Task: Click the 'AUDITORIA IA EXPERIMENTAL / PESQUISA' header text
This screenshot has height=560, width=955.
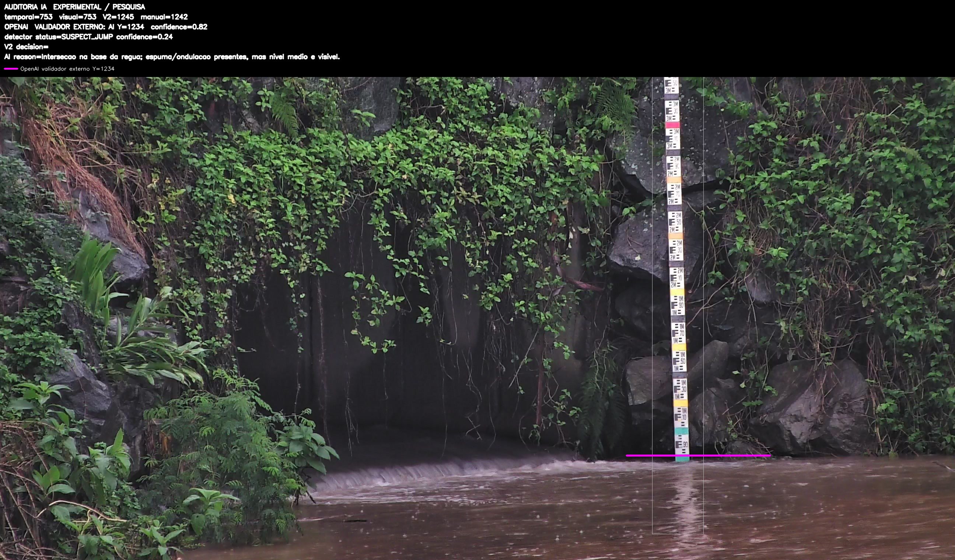Action: [75, 7]
